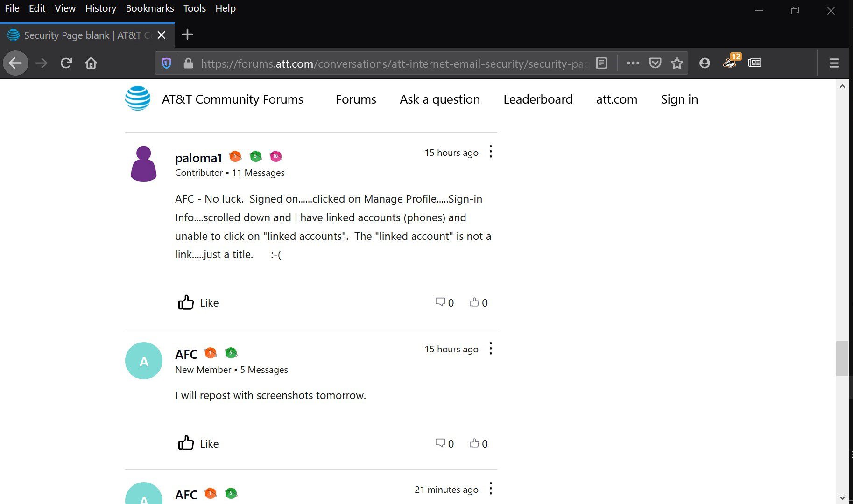Screen dimensions: 853x504
Task: Open paloma1 username profile link
Action: (198, 158)
